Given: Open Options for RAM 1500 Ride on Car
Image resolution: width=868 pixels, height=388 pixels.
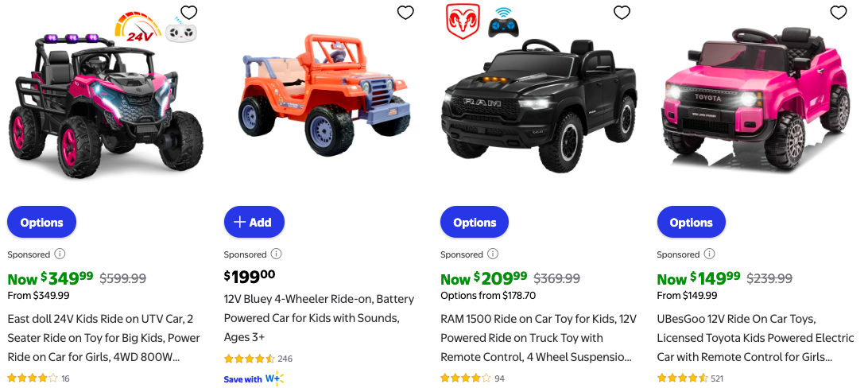Looking at the screenshot, I should pyautogui.click(x=475, y=223).
